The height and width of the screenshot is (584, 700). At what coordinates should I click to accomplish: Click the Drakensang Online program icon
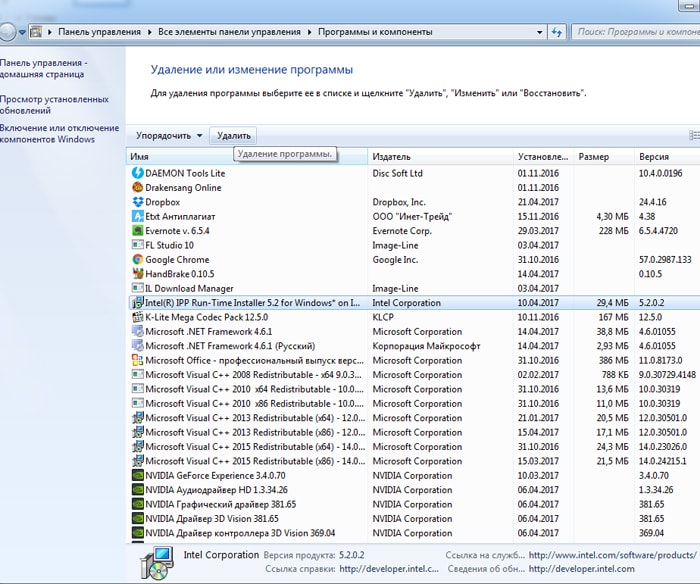tap(138, 187)
